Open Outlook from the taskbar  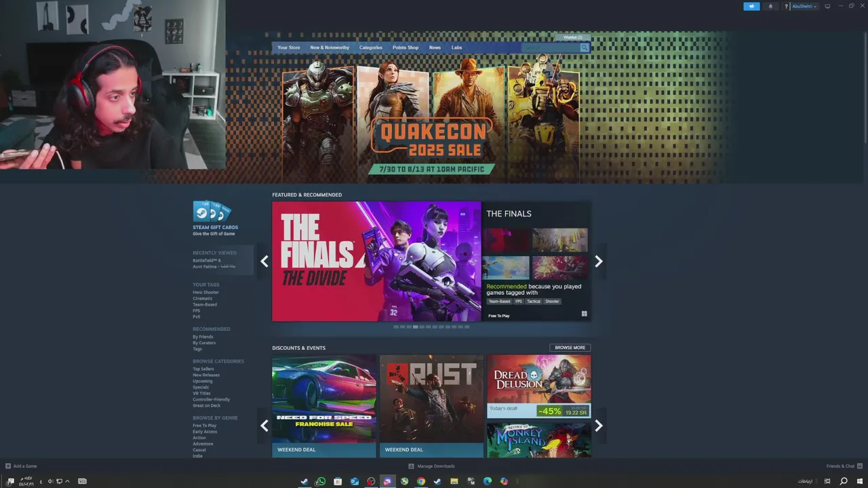point(355,481)
